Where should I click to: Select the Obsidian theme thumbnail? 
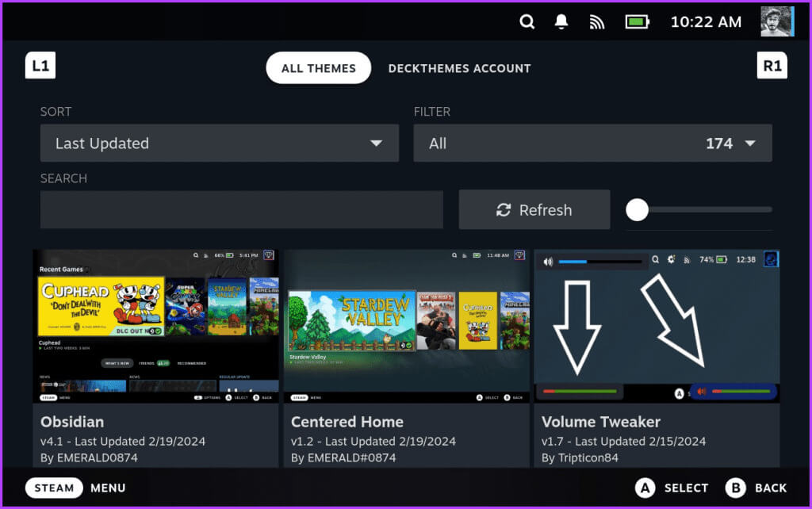155,326
